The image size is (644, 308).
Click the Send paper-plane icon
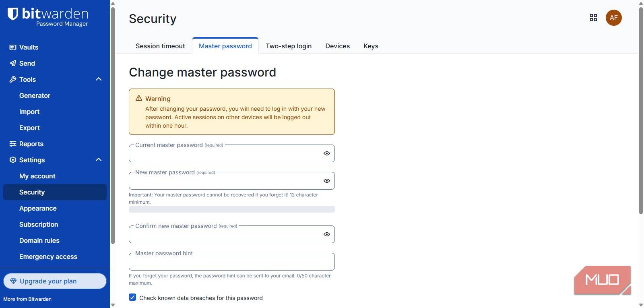pos(13,63)
